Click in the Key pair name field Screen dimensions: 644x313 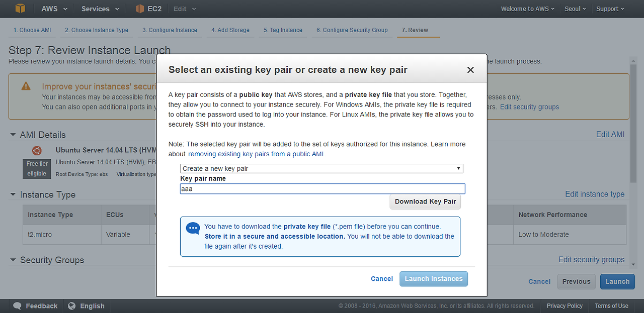(x=323, y=189)
